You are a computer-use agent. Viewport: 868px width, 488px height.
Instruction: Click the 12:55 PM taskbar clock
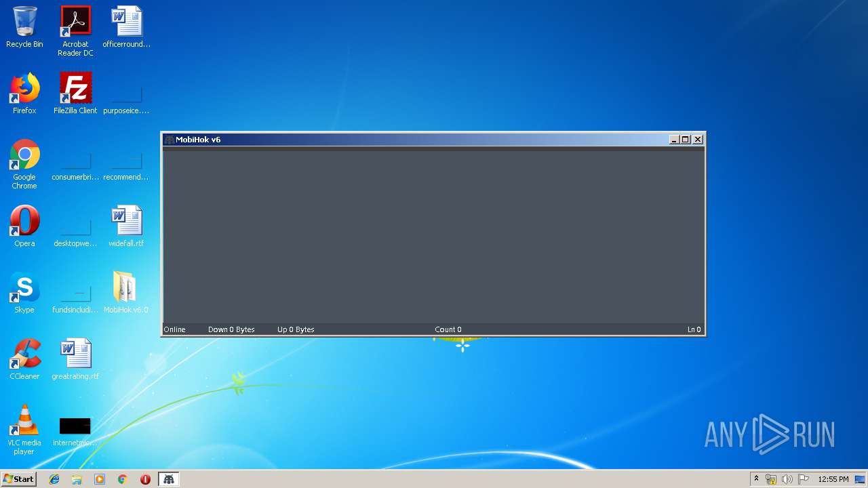pos(833,479)
